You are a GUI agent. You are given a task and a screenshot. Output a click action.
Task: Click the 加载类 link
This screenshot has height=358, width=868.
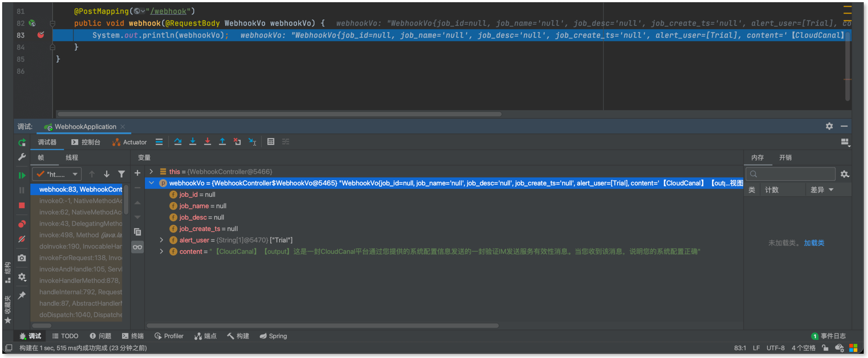pyautogui.click(x=814, y=243)
